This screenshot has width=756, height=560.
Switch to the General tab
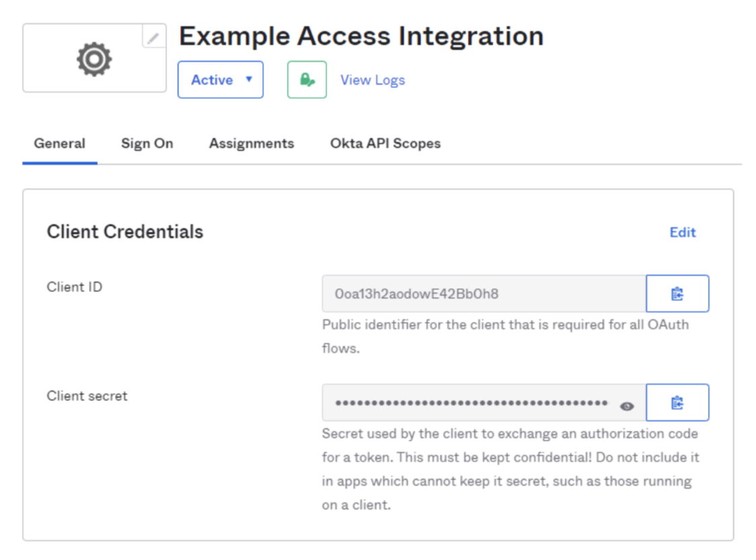60,143
